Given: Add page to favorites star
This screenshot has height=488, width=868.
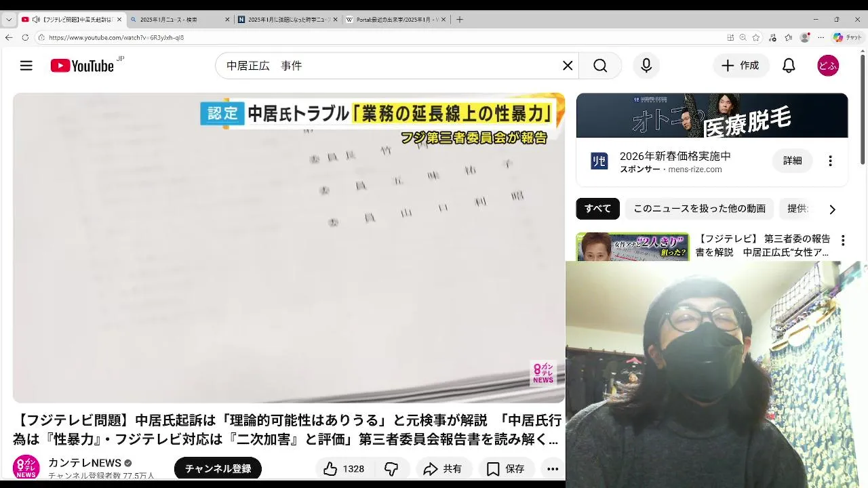Looking at the screenshot, I should pos(756,37).
